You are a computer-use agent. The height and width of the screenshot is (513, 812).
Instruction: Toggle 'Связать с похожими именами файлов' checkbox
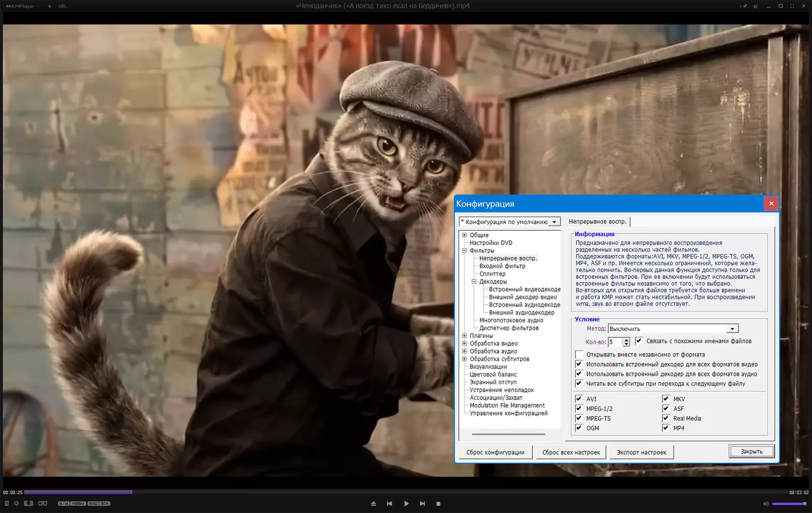(639, 341)
